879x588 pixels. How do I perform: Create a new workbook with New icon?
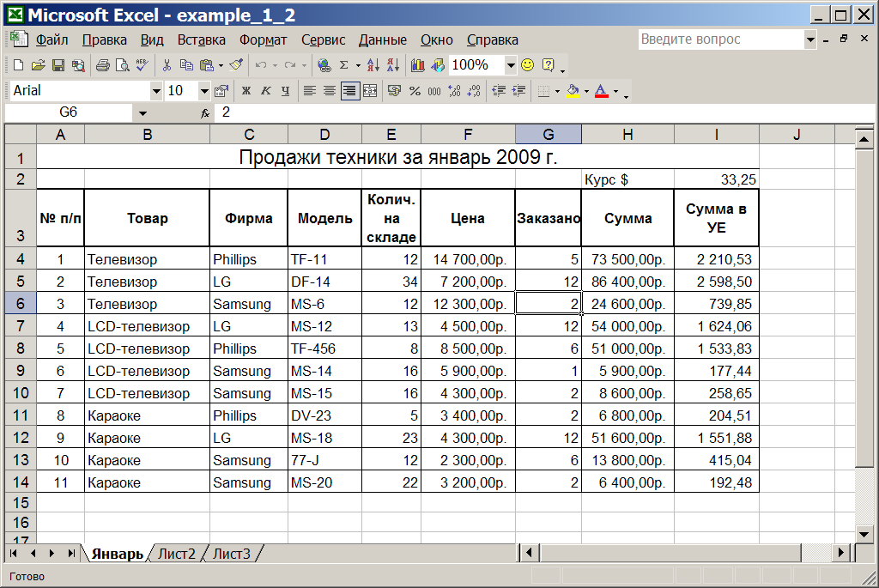tap(18, 65)
